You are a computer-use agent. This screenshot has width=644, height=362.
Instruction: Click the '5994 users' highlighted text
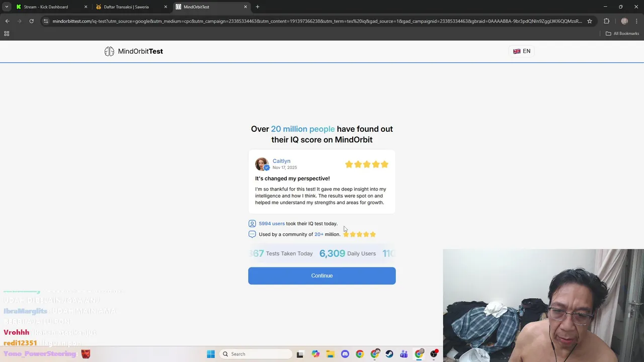[x=272, y=224]
